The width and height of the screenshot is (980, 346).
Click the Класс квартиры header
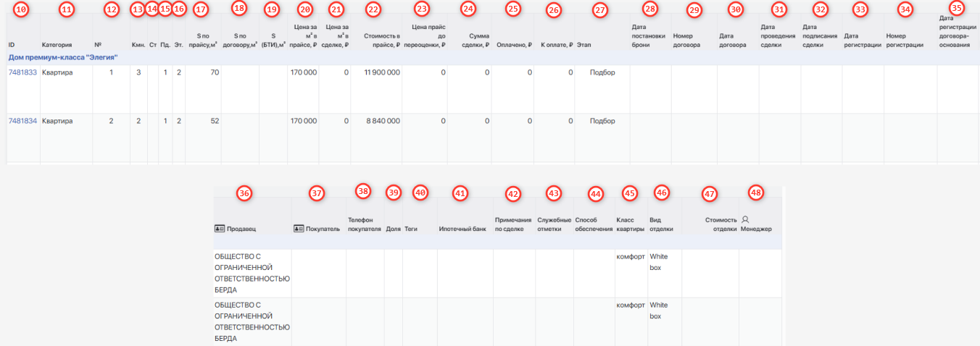630,224
